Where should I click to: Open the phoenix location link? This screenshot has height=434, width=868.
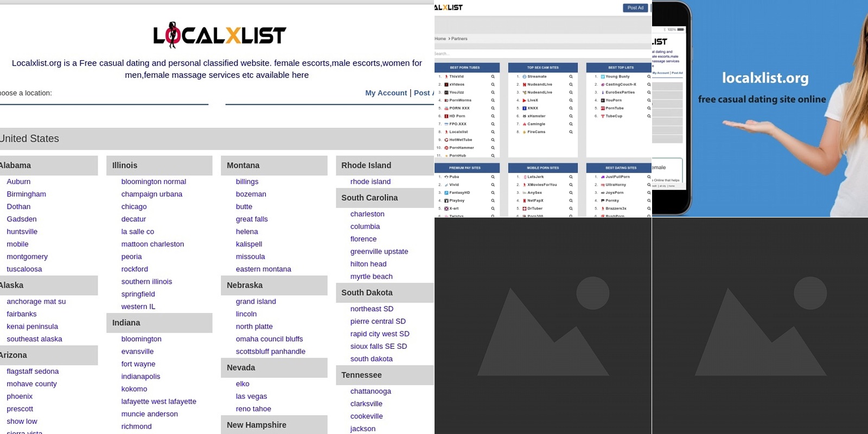(20, 397)
